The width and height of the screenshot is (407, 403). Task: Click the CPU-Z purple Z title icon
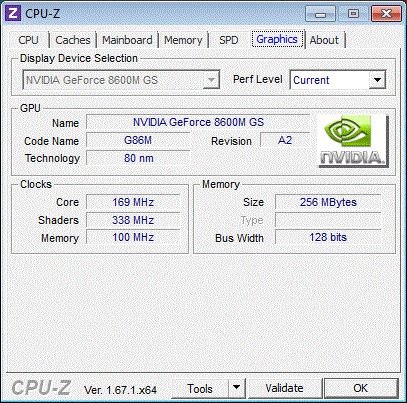coord(13,13)
